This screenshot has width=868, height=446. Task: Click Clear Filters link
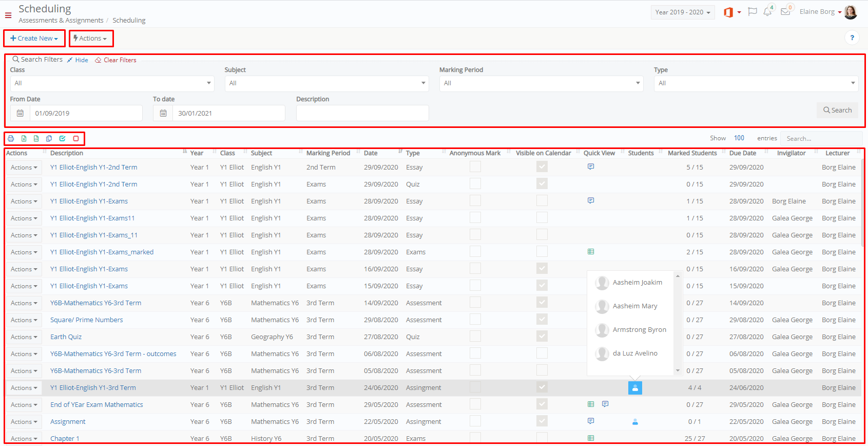116,60
